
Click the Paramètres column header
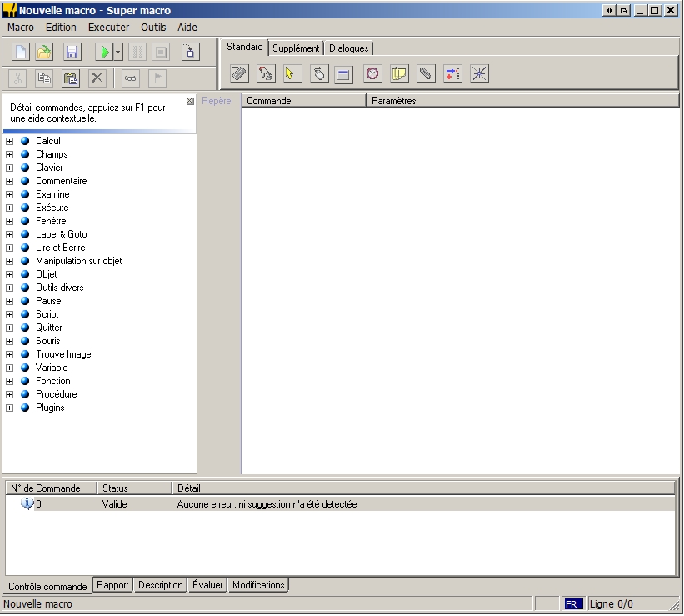point(522,101)
